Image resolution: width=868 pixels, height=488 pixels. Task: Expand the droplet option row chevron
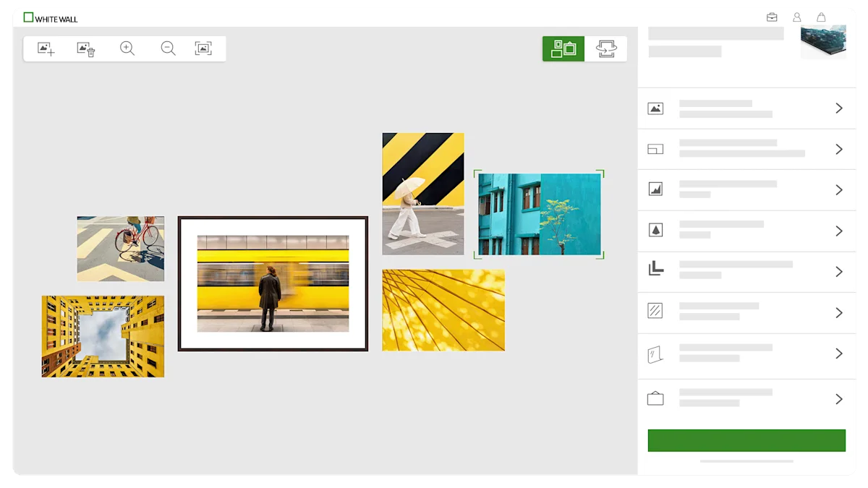[839, 231]
